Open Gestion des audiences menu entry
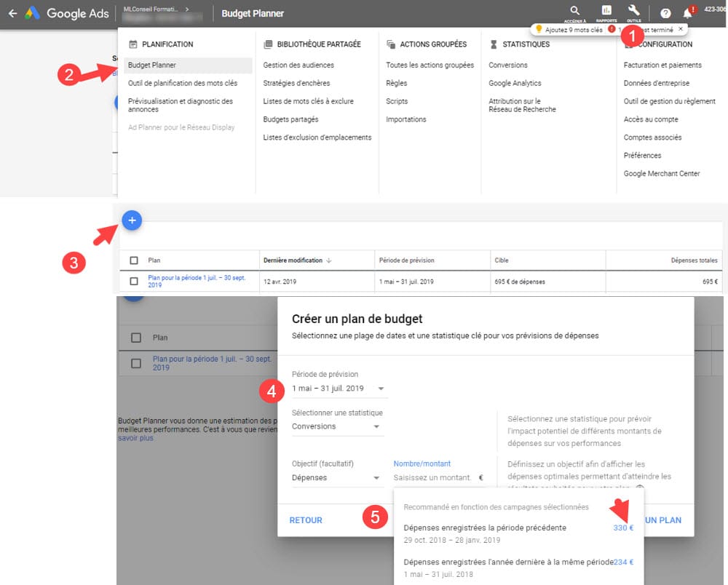This screenshot has height=585, width=728. (298, 64)
